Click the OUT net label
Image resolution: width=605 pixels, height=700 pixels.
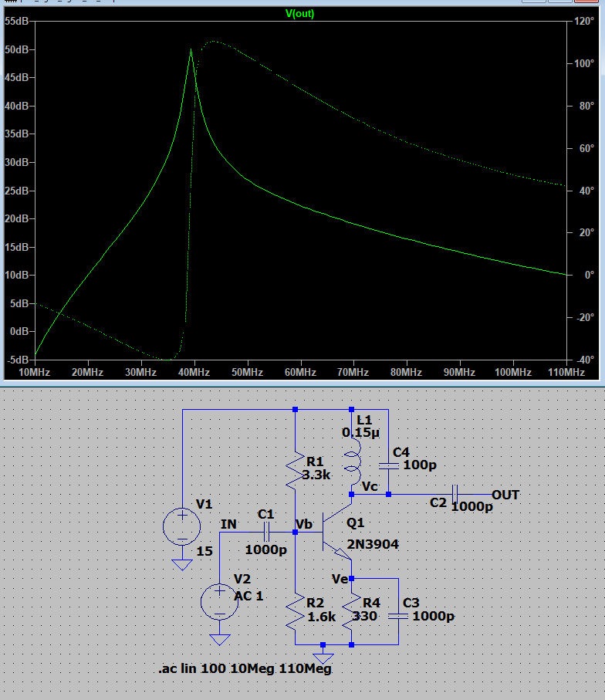coord(505,494)
